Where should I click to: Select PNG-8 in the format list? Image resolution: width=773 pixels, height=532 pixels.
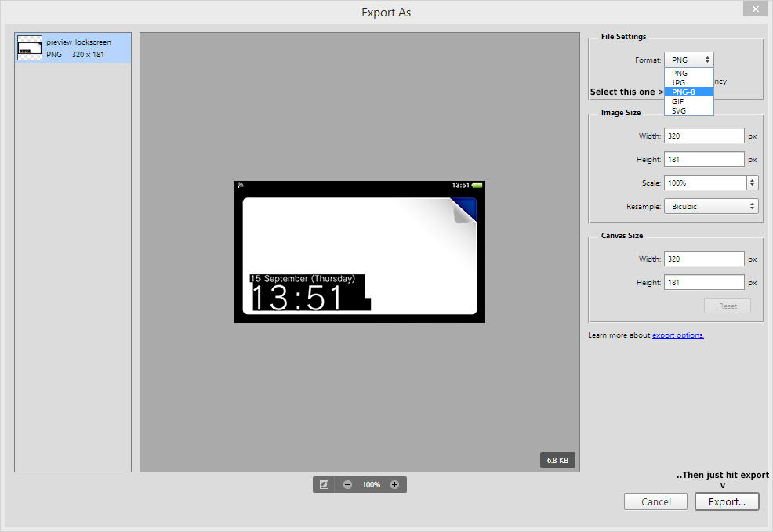(x=688, y=92)
